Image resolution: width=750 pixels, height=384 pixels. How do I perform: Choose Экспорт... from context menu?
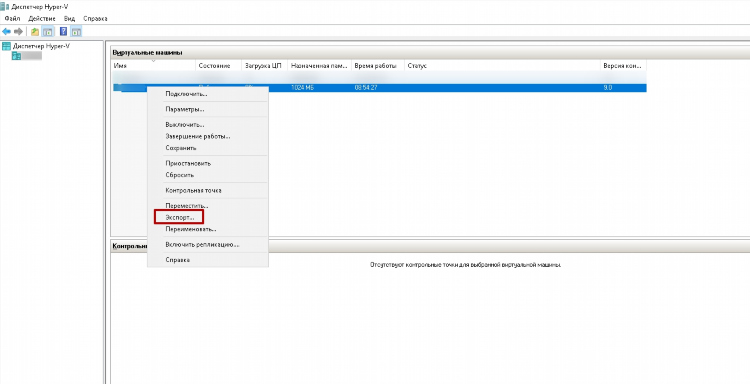coord(179,217)
